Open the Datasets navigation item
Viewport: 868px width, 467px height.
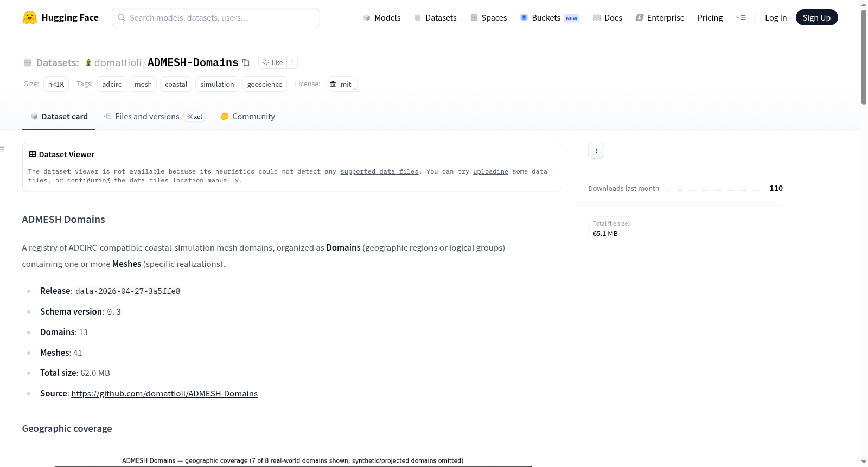click(435, 17)
